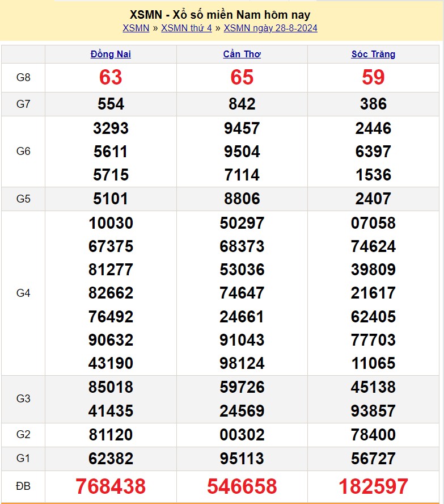Click the G7 number 386
The height and width of the screenshot is (504, 444).
[x=373, y=104]
